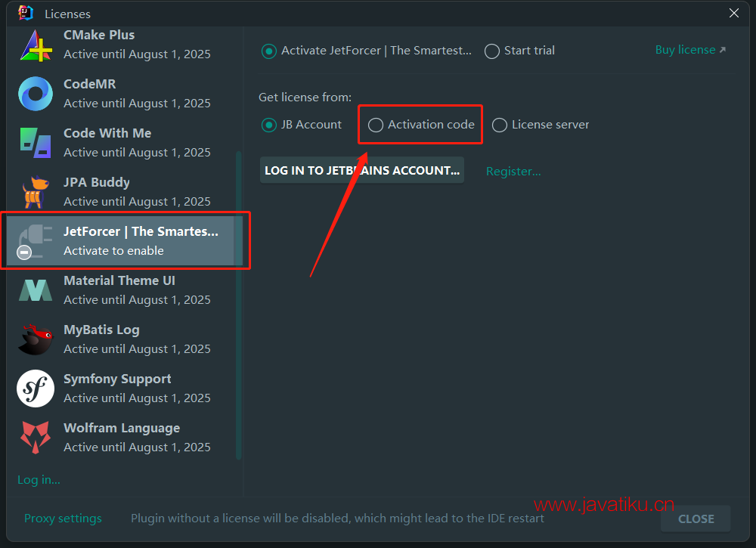Click the Licenses dialog title text
Screen dimensions: 756x548
point(67,14)
